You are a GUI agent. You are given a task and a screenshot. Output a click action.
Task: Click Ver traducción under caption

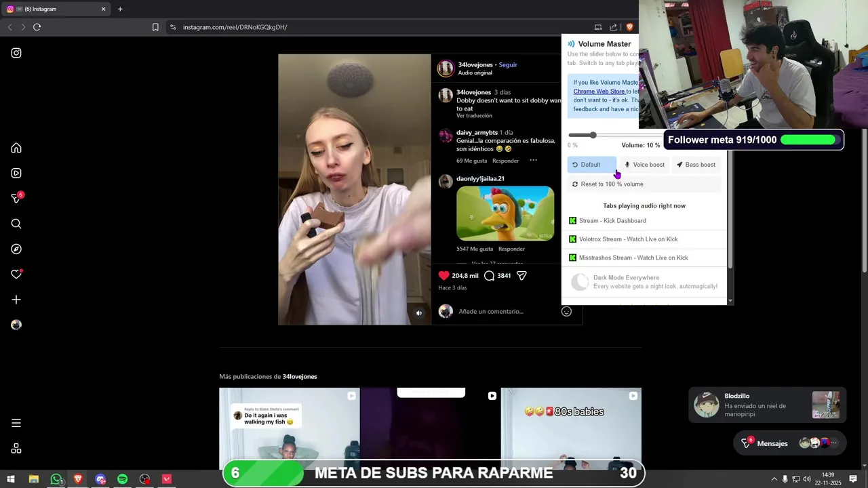coord(474,116)
